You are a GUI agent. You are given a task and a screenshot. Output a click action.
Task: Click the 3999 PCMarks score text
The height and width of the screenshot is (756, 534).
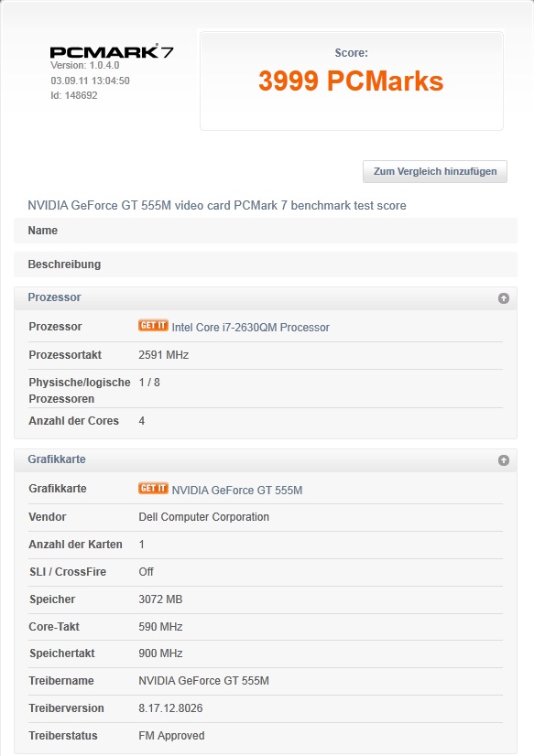coord(351,81)
